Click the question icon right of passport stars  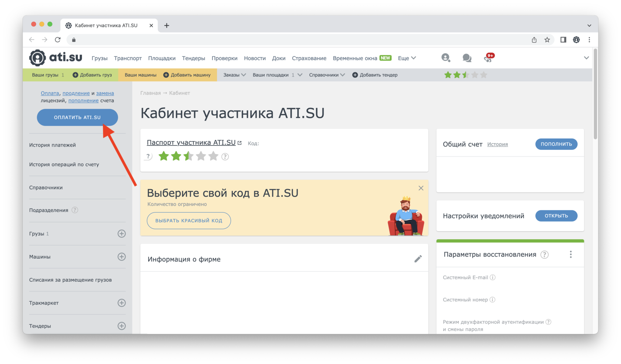(x=225, y=157)
